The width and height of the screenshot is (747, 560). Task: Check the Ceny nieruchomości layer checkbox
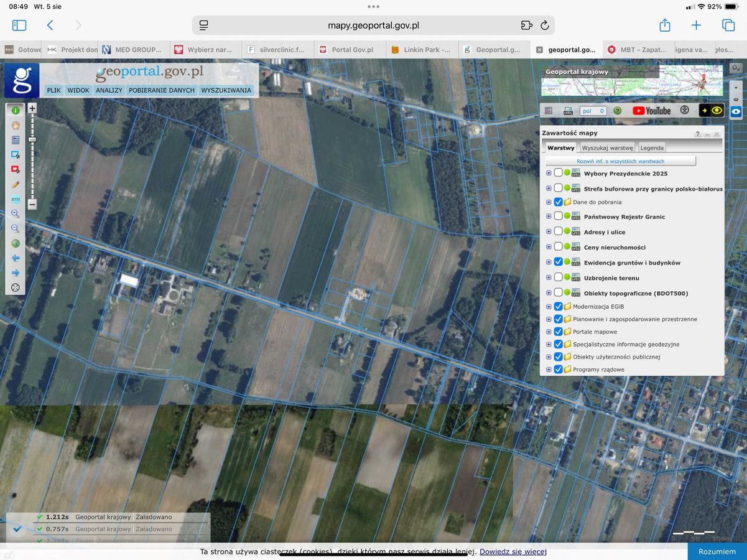(x=558, y=247)
